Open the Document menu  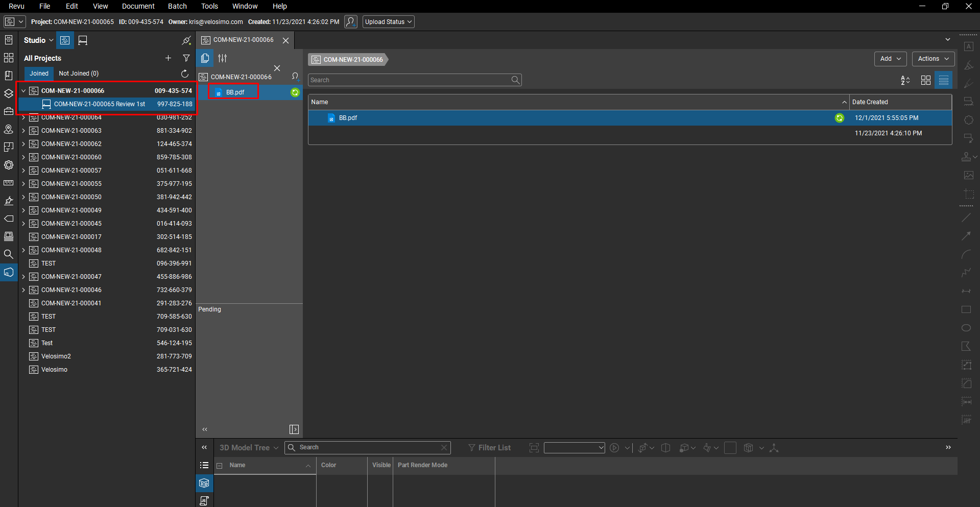(x=138, y=6)
